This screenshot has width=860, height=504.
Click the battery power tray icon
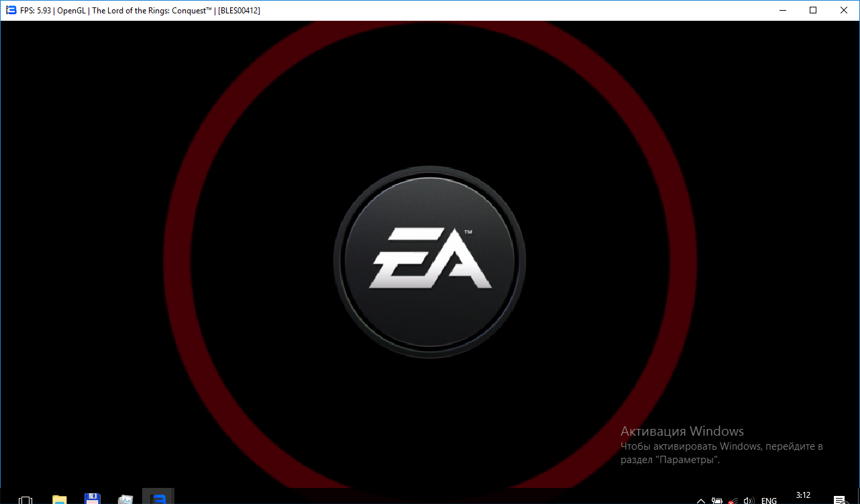point(717,500)
